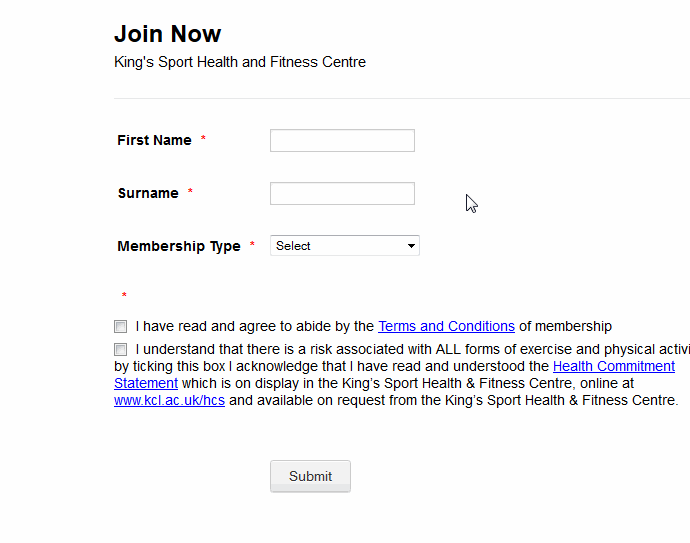Select the King's Sport Health subtitle text
The width and height of the screenshot is (690, 543).
click(x=240, y=62)
